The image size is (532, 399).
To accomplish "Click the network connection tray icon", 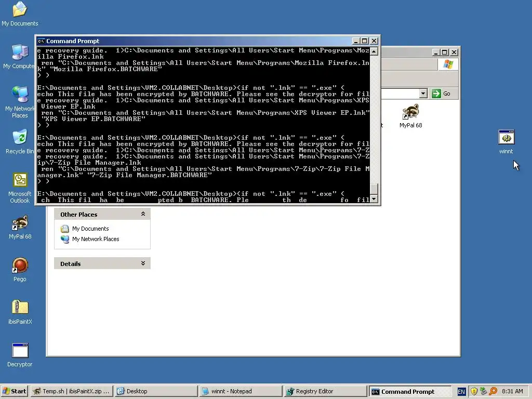I will (484, 391).
